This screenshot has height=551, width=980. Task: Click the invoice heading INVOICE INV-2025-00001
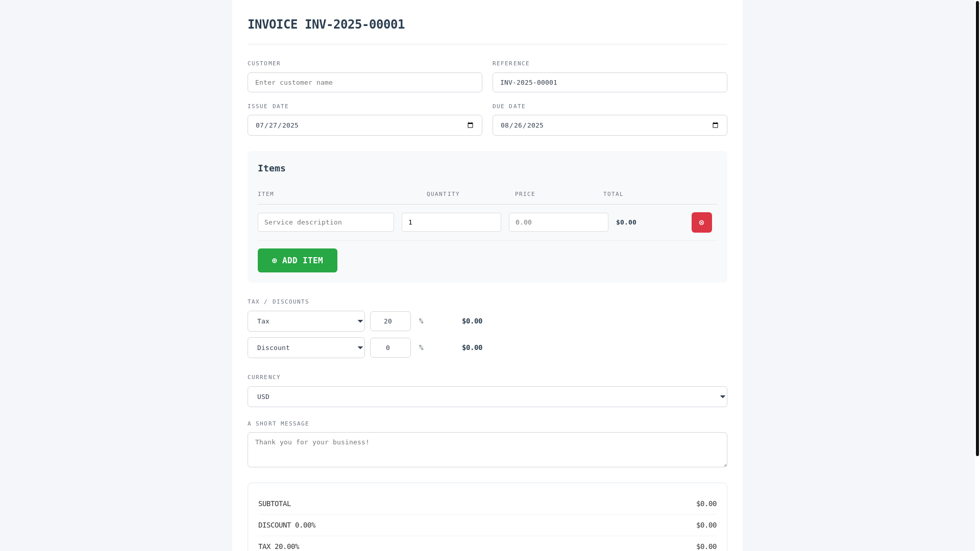pos(326,24)
